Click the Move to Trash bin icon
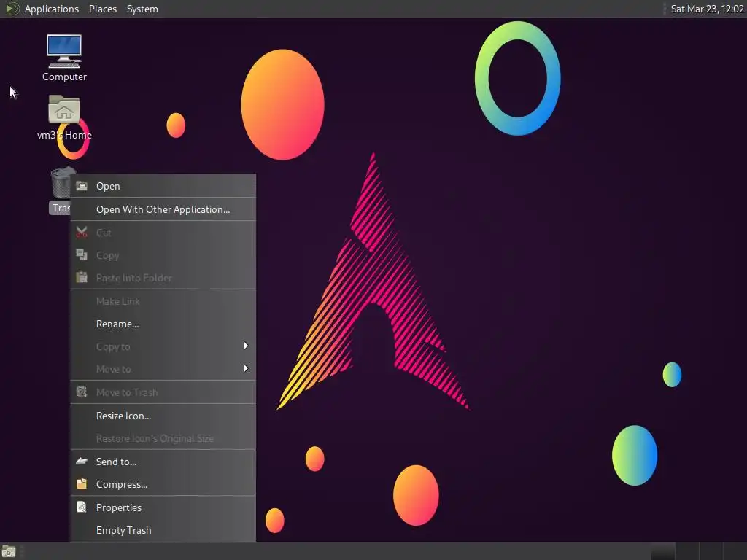 pos(82,392)
